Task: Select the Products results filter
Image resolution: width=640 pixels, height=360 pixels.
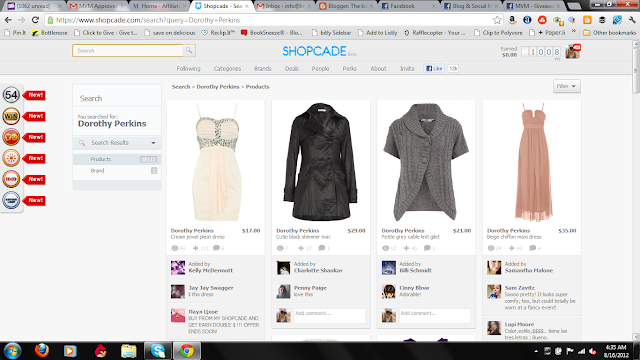Action: 117,159
